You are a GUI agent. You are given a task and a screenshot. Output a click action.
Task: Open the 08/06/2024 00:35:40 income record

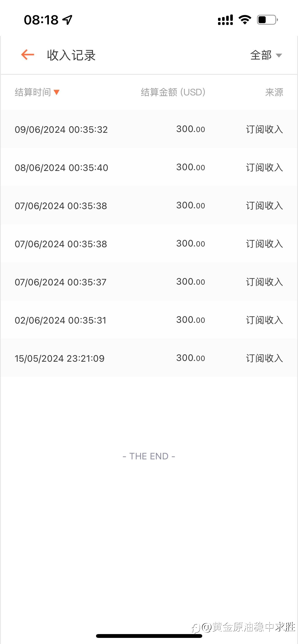click(149, 167)
